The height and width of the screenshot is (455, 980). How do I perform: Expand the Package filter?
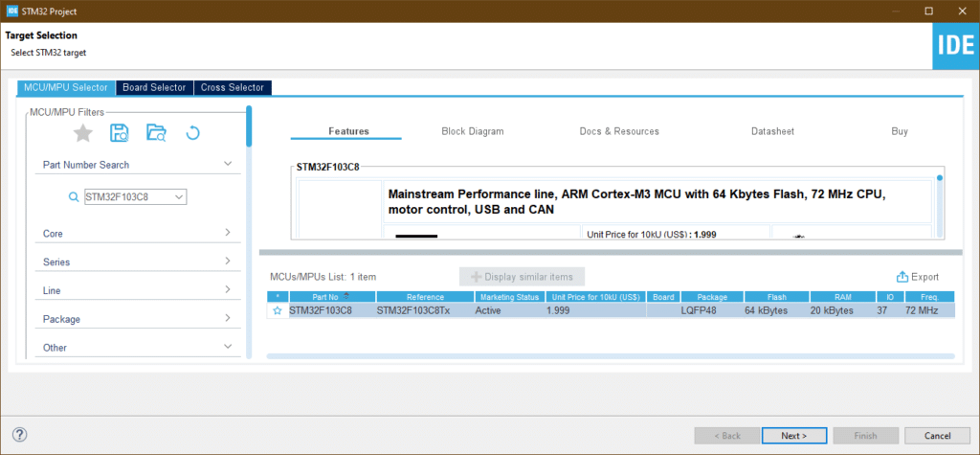pyautogui.click(x=228, y=318)
